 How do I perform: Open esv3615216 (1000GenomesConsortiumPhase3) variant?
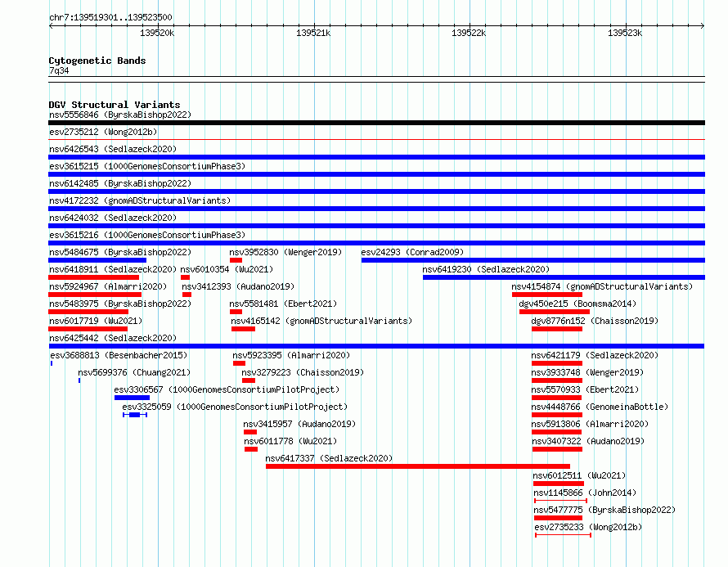click(147, 235)
